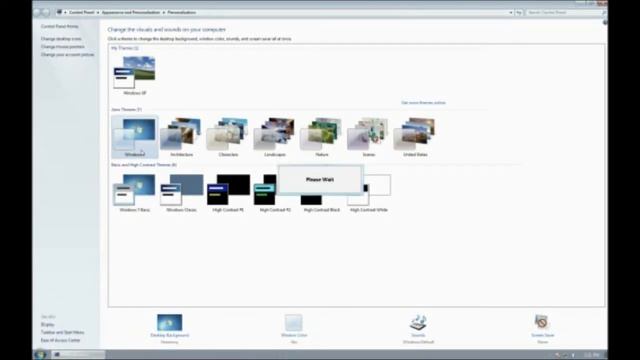The width and height of the screenshot is (640, 360).
Task: Open the Screen Saver settings icon
Action: [x=542, y=322]
